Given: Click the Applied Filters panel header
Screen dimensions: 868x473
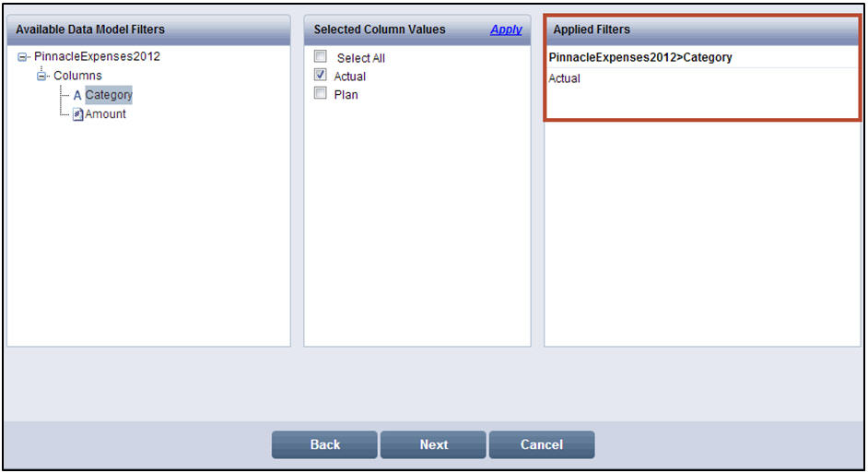Looking at the screenshot, I should pos(592,30).
